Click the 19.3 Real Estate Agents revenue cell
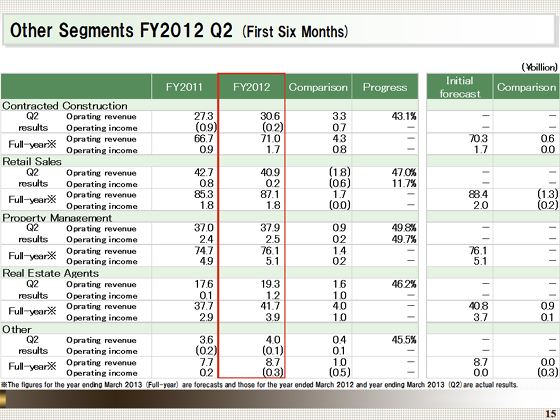This screenshot has width=560, height=420. [270, 284]
